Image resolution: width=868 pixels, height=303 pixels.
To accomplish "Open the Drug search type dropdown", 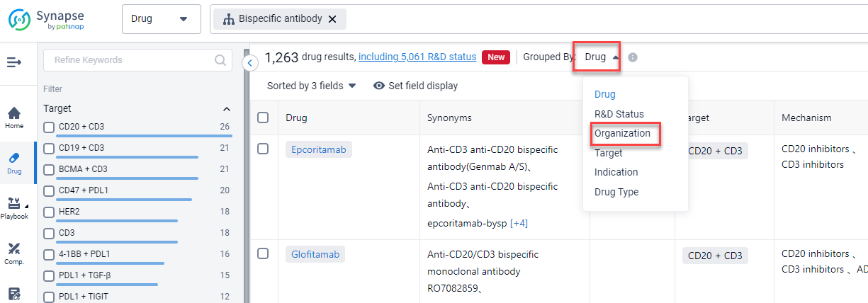I will click(x=162, y=19).
